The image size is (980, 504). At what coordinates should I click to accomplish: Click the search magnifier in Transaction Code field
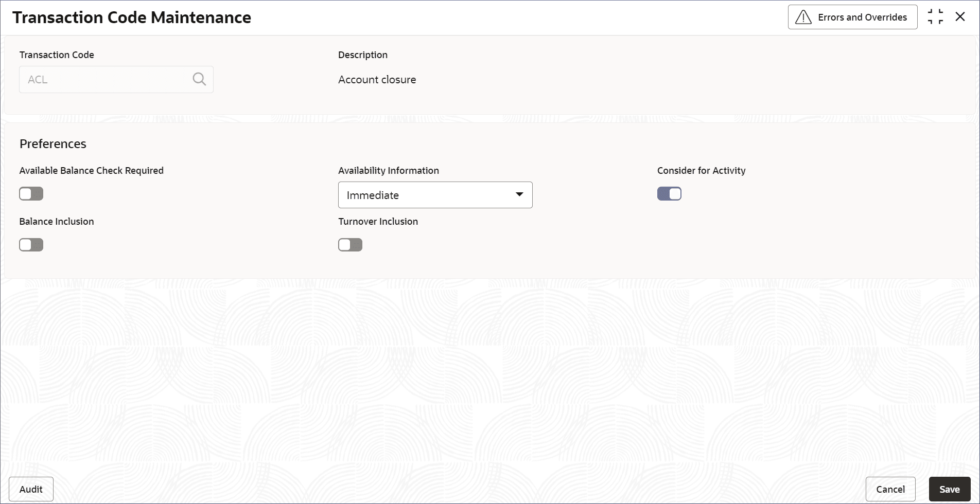coord(199,79)
